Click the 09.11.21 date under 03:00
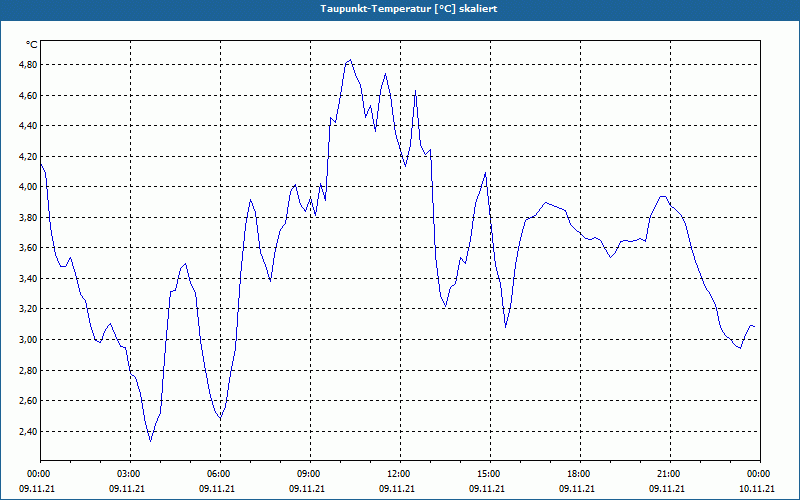Image resolution: width=800 pixels, height=500 pixels. click(x=127, y=489)
